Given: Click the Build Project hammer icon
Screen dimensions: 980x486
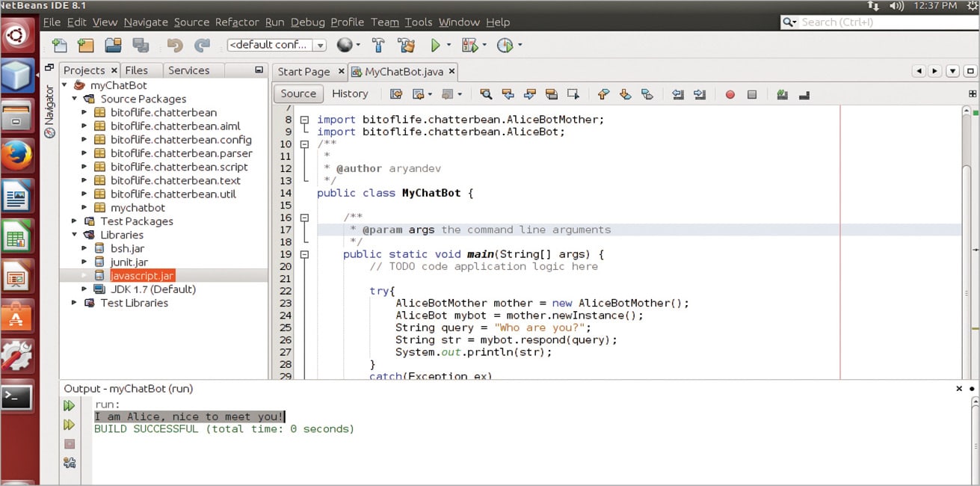Looking at the screenshot, I should 378,46.
